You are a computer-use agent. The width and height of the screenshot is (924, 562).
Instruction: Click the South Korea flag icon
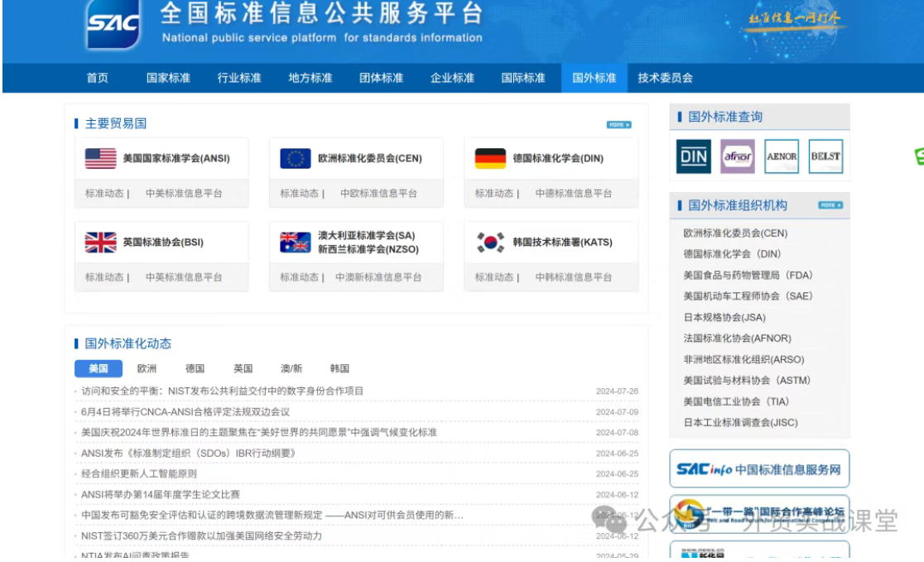coord(490,243)
